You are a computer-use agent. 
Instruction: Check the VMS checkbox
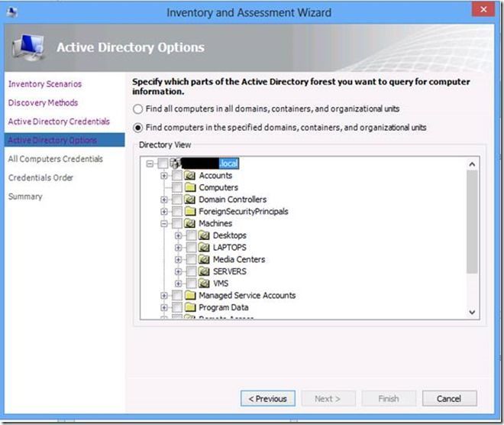coord(191,284)
